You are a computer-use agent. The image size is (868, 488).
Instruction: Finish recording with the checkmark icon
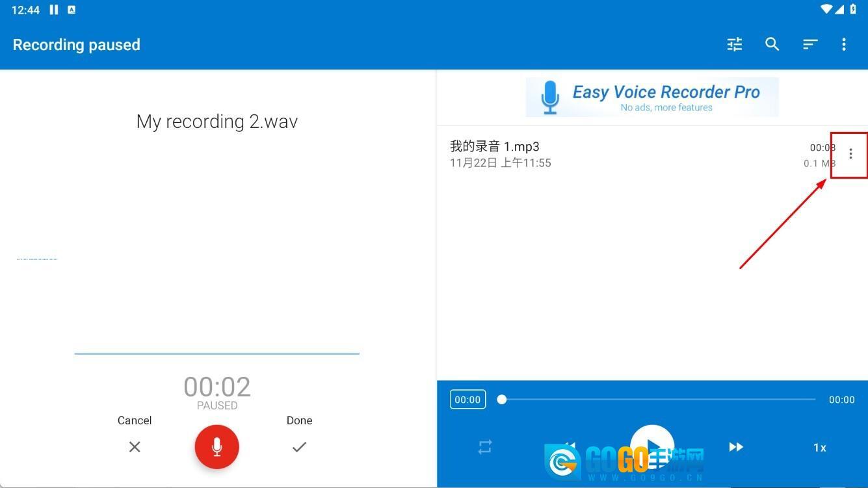(299, 447)
